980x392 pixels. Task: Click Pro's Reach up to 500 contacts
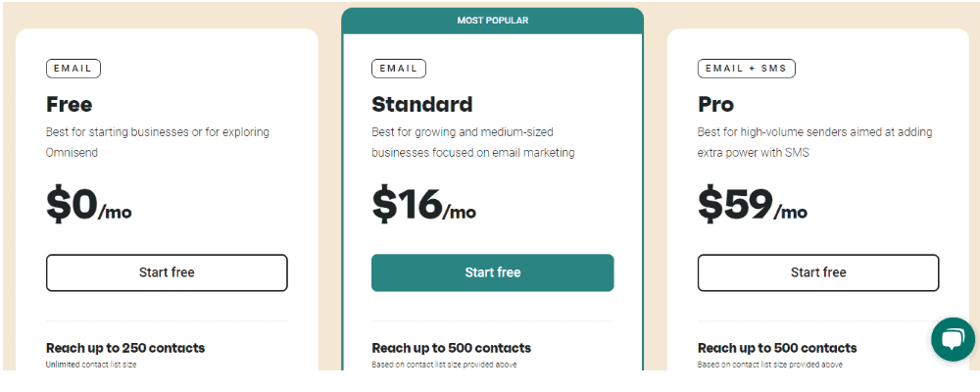[777, 348]
